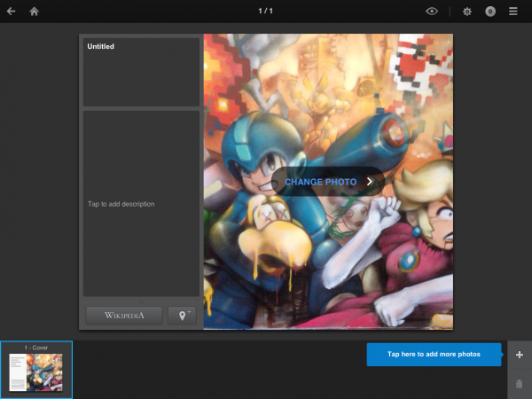Image resolution: width=532 pixels, height=399 pixels.
Task: Go back with the left arrow icon
Action: point(12,12)
